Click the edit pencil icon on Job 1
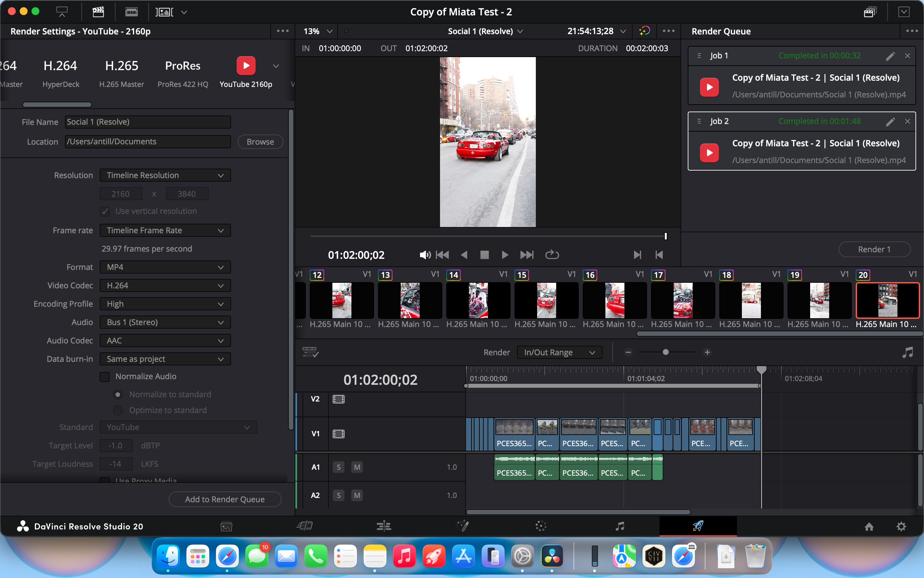The image size is (924, 578). pyautogui.click(x=891, y=56)
